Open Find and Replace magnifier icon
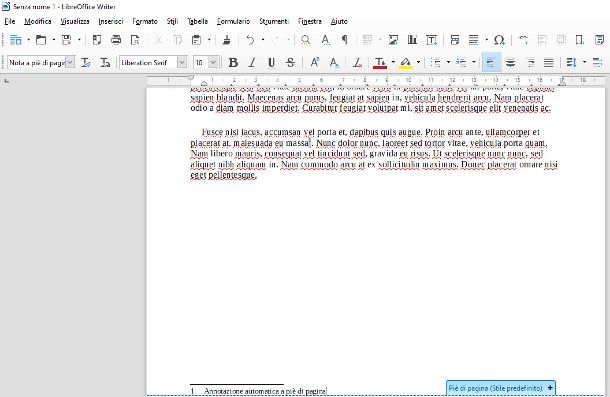 (306, 40)
